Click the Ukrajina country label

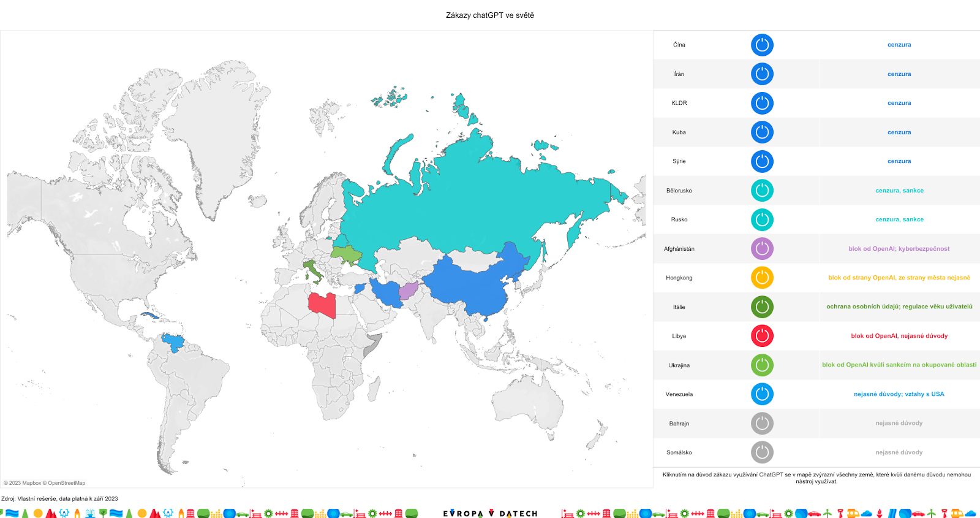(x=679, y=365)
